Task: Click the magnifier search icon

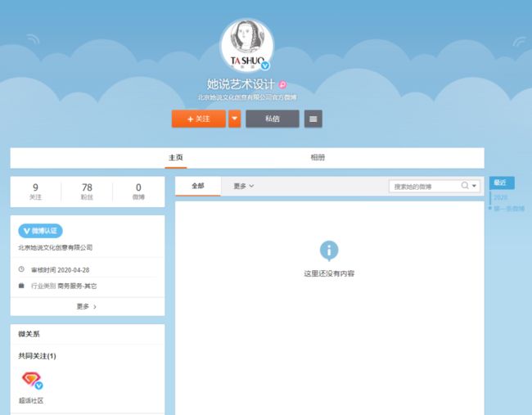Action: pyautogui.click(x=465, y=186)
